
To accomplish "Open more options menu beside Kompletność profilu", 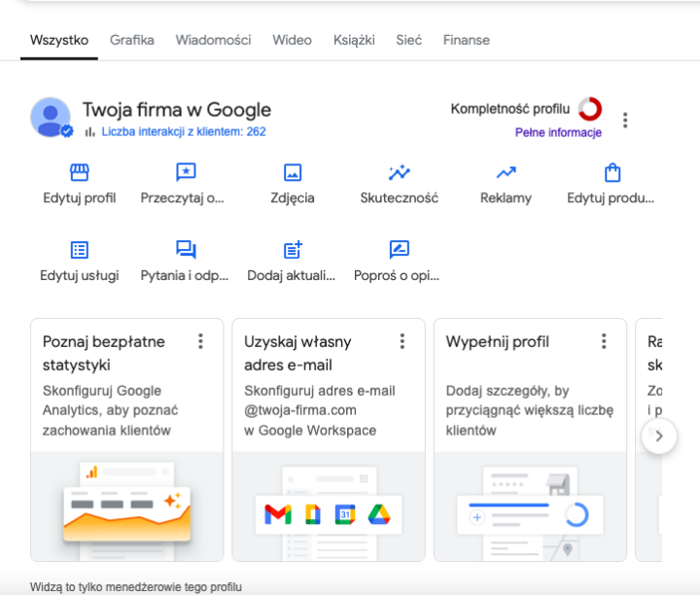I will [x=625, y=121].
